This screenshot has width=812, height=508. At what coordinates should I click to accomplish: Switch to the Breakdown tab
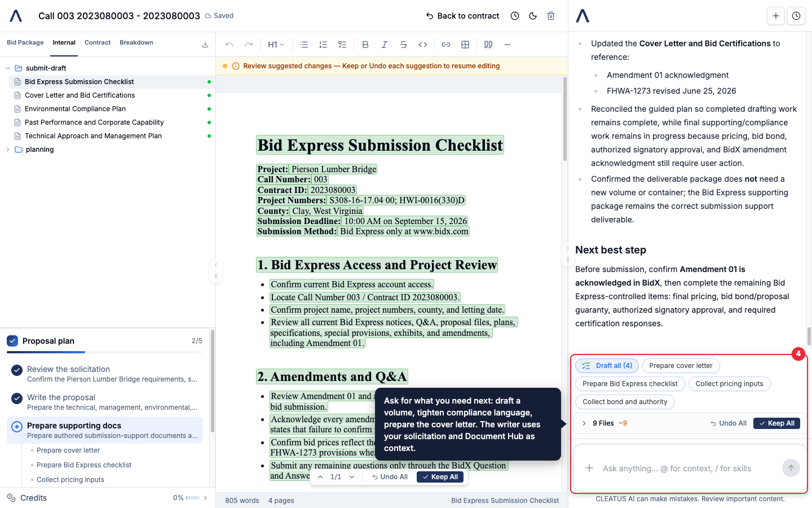(x=136, y=42)
